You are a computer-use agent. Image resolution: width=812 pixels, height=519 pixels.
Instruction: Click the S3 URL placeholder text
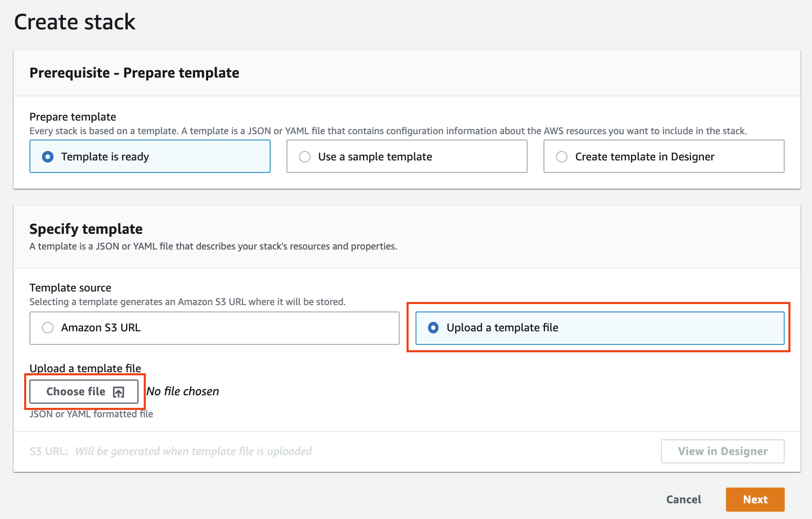(194, 451)
